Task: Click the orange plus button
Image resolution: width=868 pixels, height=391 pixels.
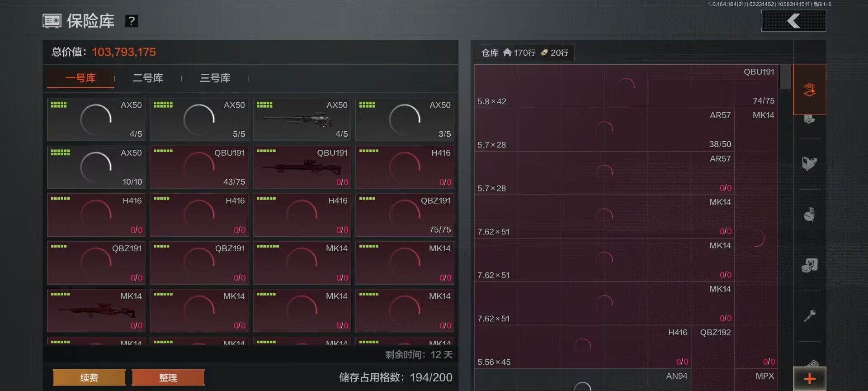Action: click(809, 379)
